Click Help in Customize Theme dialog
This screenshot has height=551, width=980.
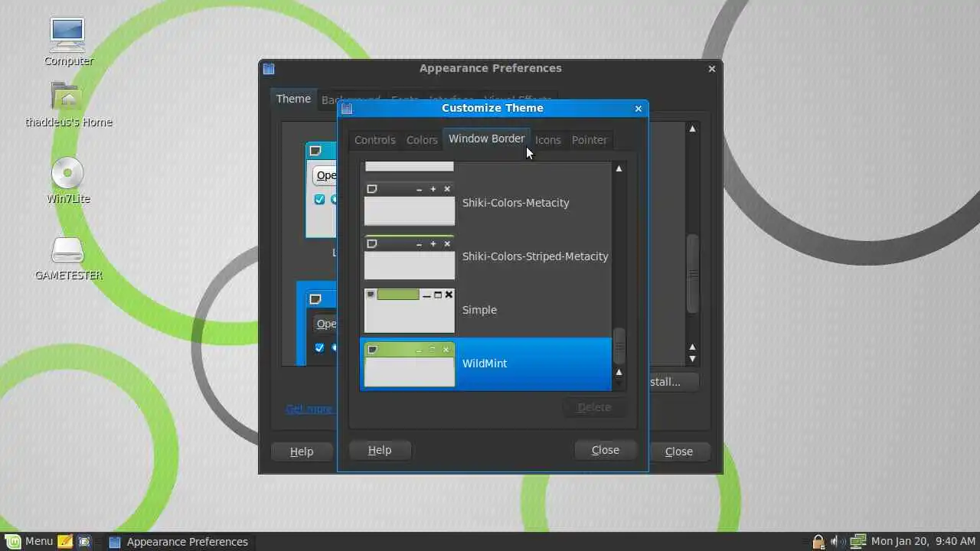coord(380,450)
